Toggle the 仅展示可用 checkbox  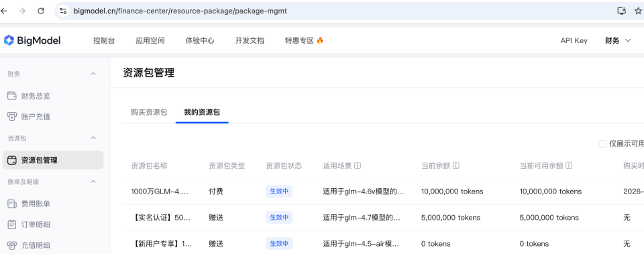[603, 144]
